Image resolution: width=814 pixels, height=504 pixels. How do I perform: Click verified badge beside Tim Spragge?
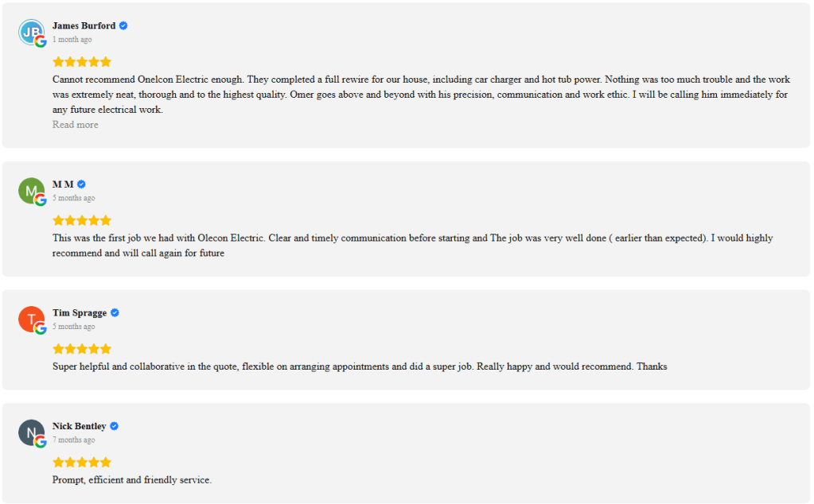[115, 313]
